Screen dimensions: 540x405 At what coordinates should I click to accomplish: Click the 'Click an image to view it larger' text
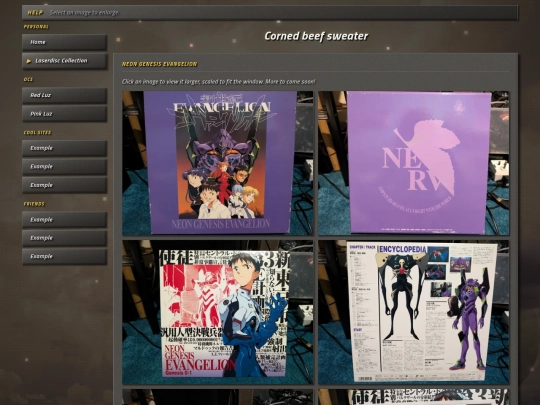pyautogui.click(x=218, y=82)
